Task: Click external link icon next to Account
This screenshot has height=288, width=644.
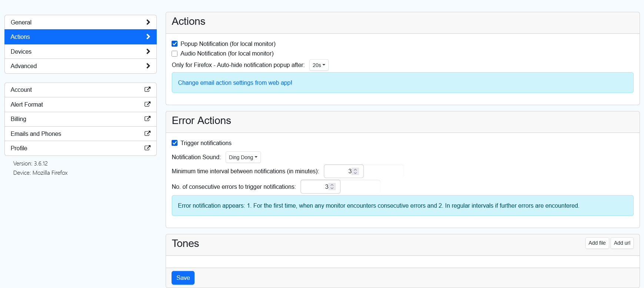Action: (x=147, y=90)
